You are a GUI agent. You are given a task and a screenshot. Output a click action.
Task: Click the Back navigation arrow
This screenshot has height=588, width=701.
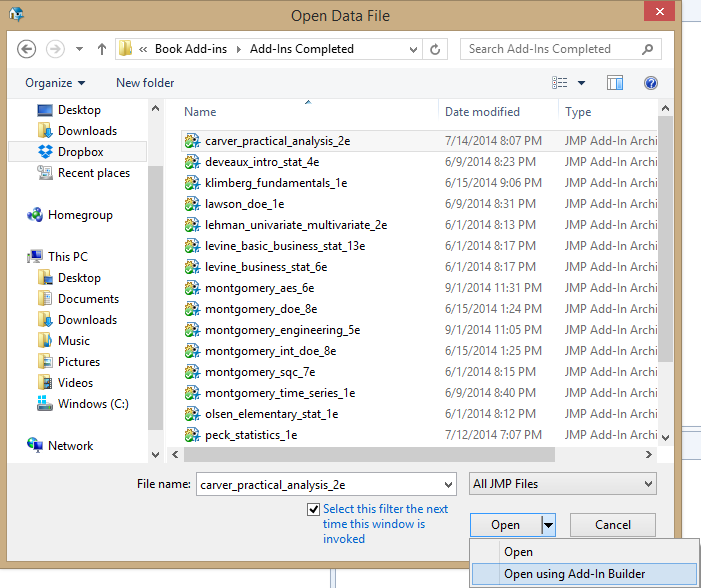point(26,49)
